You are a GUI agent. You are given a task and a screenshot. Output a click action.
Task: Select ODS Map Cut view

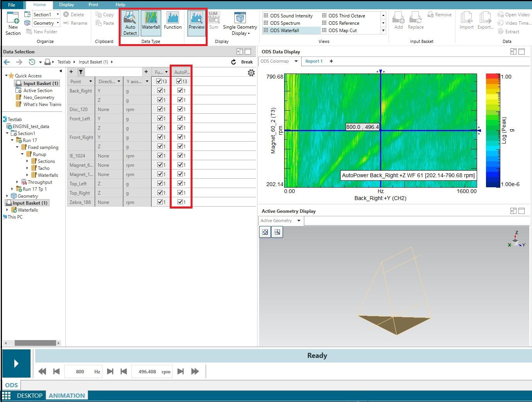pos(342,31)
